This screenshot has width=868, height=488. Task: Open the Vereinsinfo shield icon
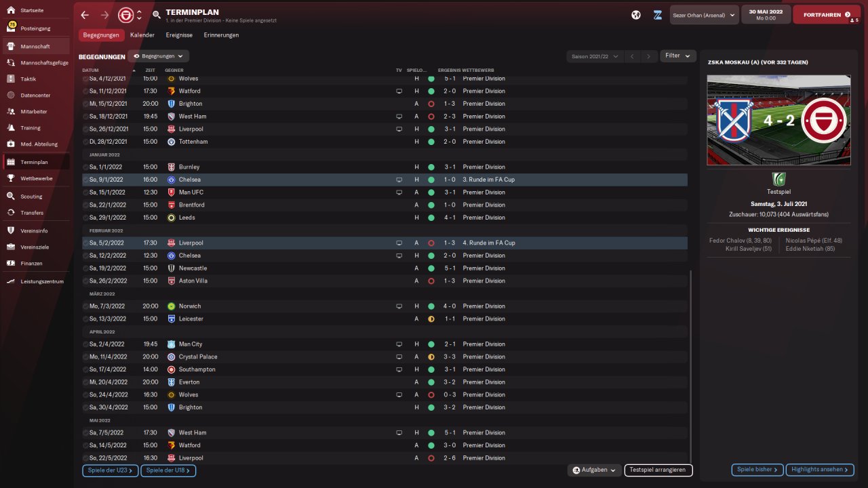[x=11, y=230]
